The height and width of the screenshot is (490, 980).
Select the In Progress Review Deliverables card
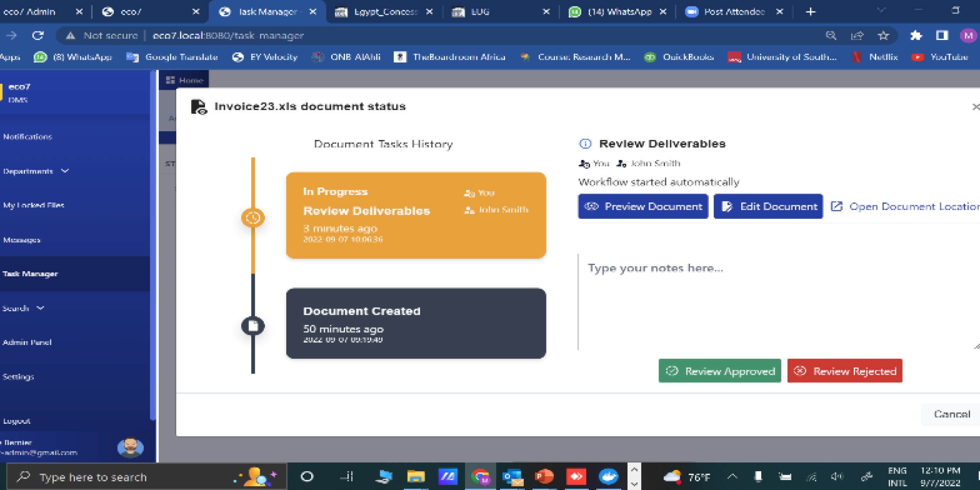pos(416,215)
